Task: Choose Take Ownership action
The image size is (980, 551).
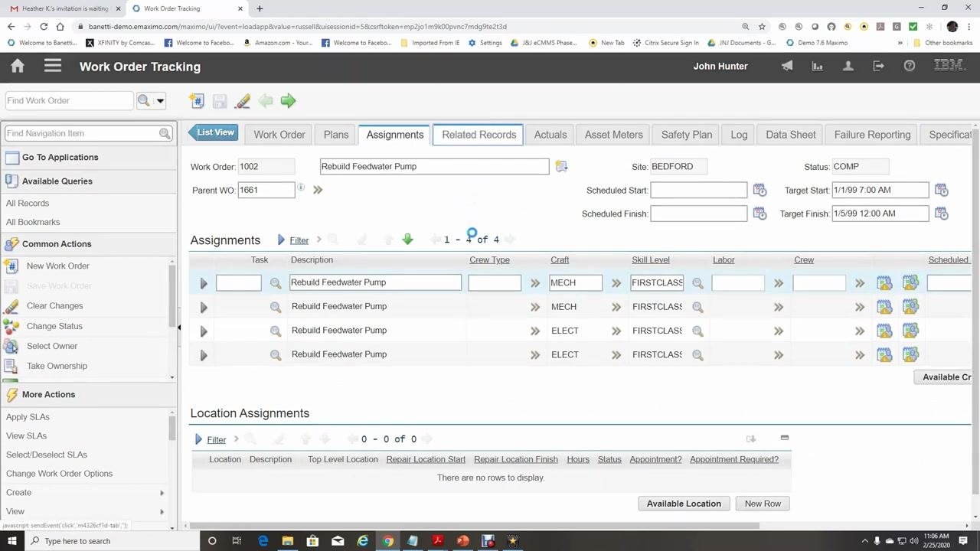Action: (x=57, y=366)
